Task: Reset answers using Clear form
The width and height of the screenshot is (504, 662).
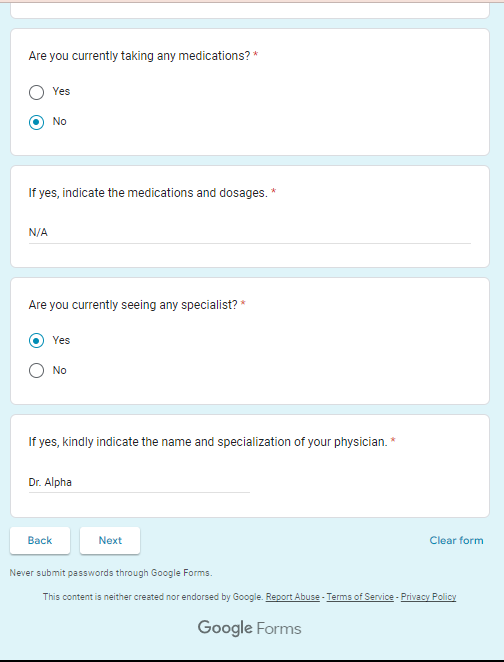Action: 456,540
